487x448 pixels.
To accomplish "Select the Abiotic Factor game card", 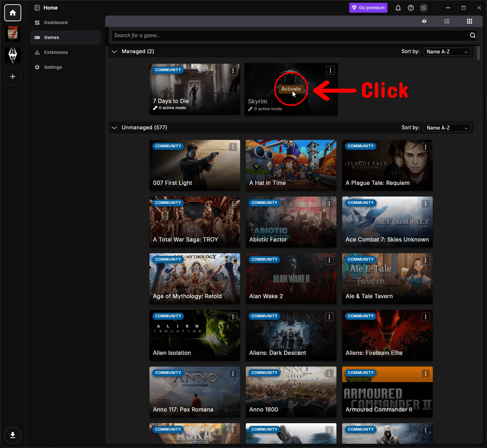I will click(291, 222).
